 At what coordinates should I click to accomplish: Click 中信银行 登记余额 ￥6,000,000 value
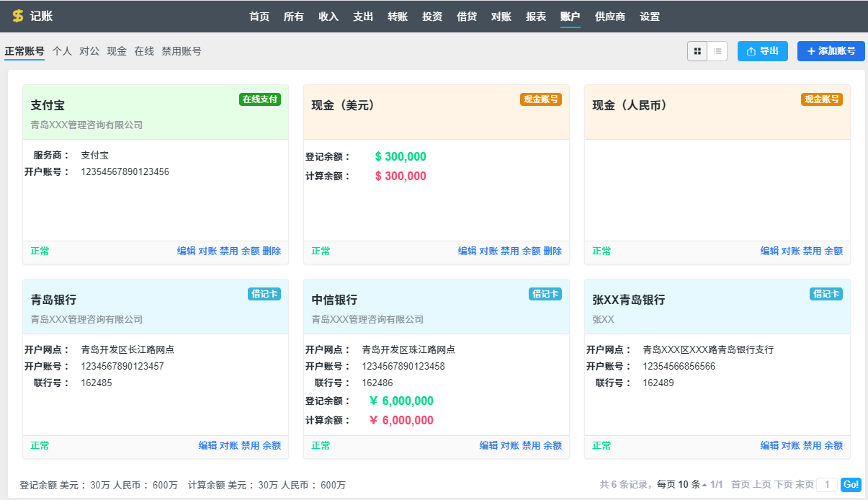[401, 401]
